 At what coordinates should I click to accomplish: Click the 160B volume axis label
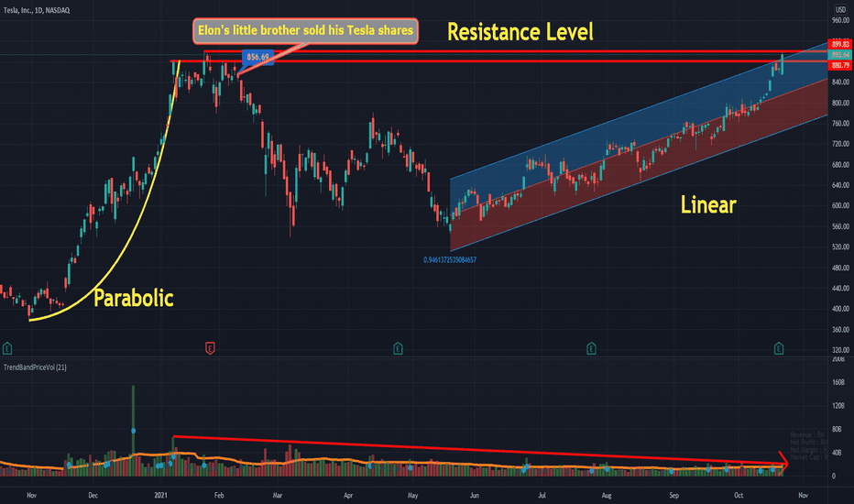click(x=838, y=382)
